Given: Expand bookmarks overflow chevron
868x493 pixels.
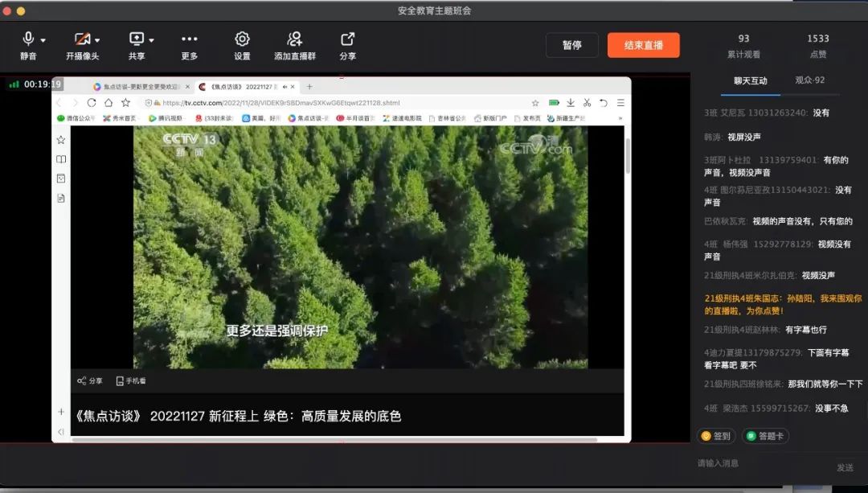Looking at the screenshot, I should pyautogui.click(x=620, y=118).
